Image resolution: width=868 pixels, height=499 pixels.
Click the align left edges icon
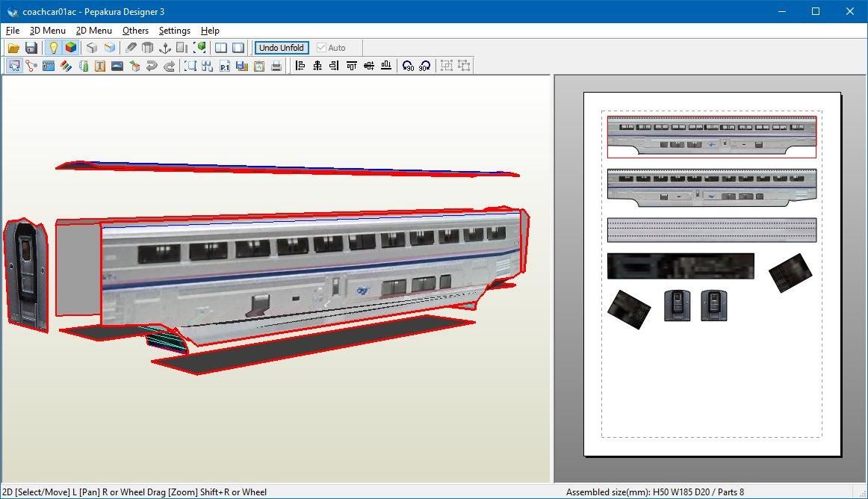point(300,66)
